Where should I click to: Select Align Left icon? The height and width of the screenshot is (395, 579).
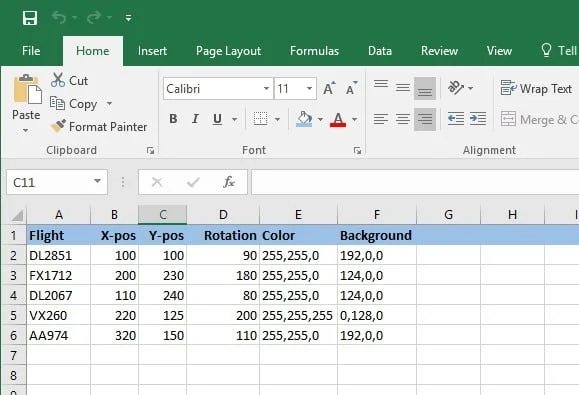[381, 119]
